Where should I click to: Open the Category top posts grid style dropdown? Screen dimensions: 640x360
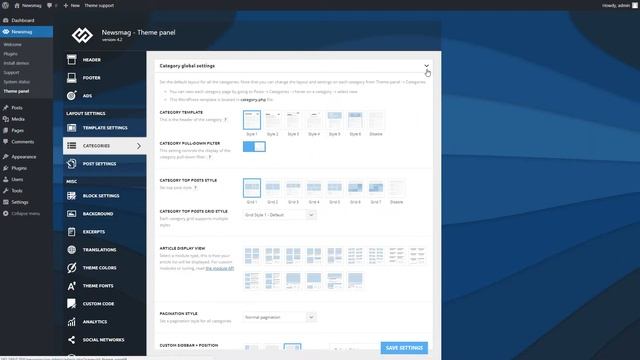point(279,215)
